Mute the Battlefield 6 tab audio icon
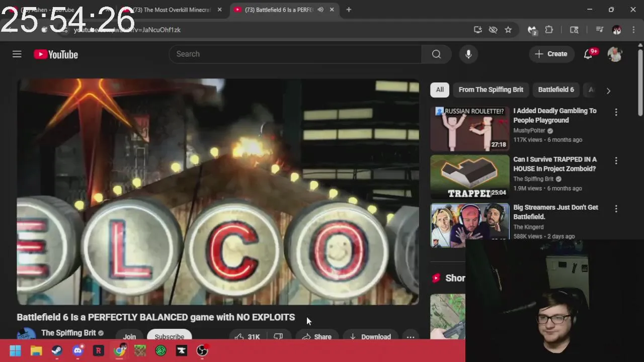Image resolution: width=644 pixels, height=362 pixels. [320, 10]
